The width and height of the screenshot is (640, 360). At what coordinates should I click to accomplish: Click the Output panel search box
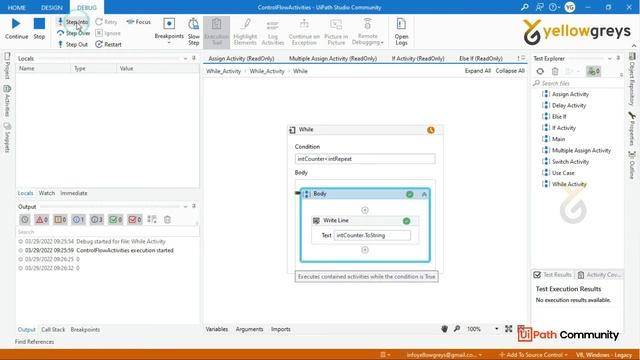tap(107, 232)
